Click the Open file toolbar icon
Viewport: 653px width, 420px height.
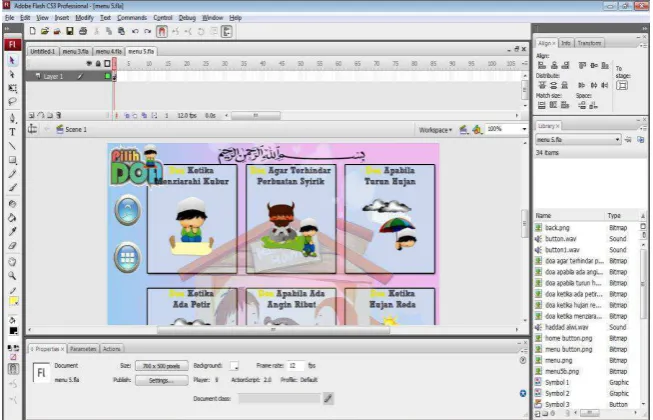coord(45,31)
